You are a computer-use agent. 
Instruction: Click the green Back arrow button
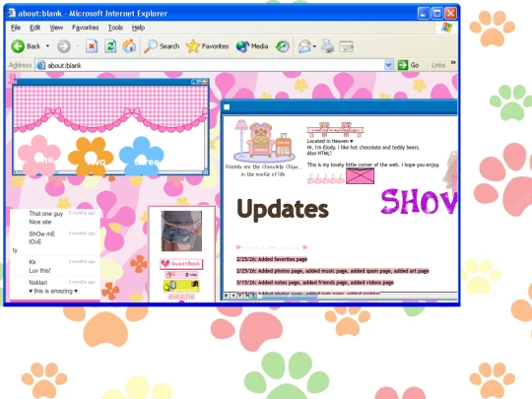click(18, 46)
